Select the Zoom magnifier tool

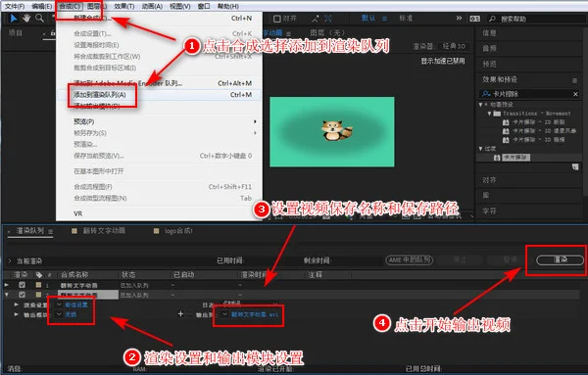39,18
